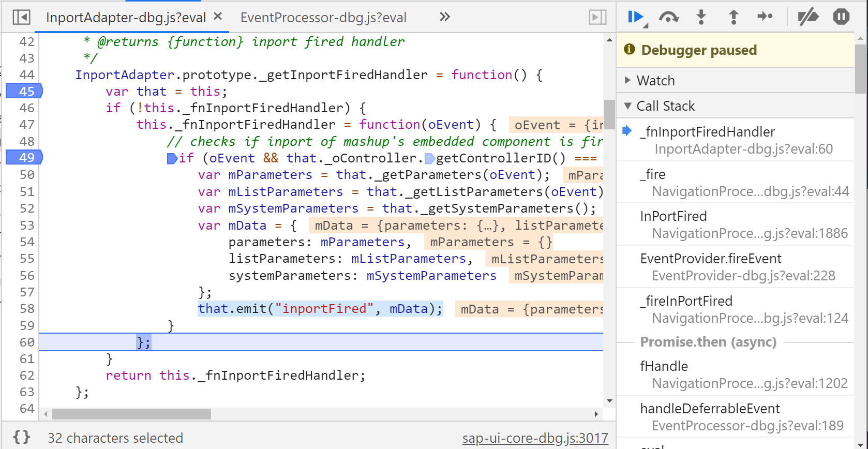Click 'return this._fnInportFiredHandler;' line
This screenshot has width=868, height=449.
click(x=235, y=376)
